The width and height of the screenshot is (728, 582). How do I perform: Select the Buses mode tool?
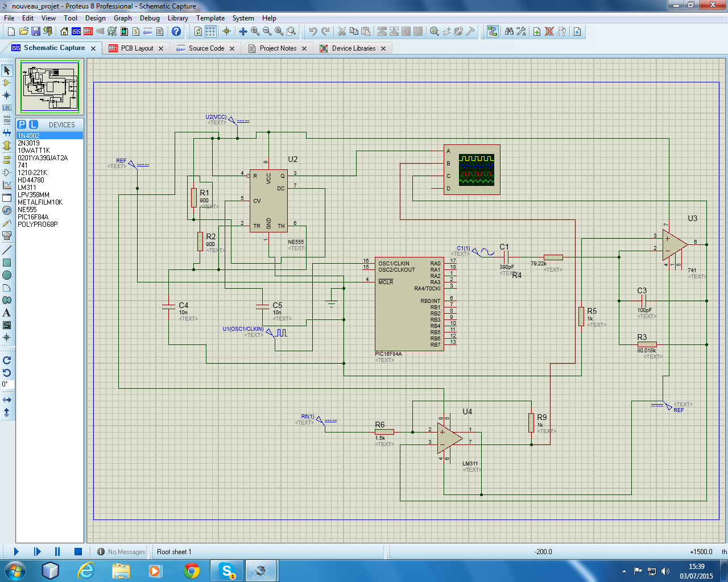7,132
